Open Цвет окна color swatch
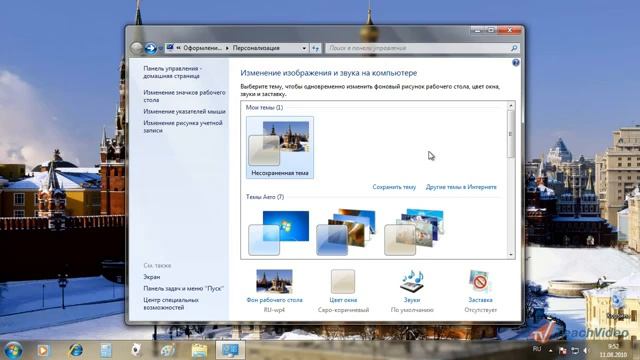 click(x=343, y=281)
